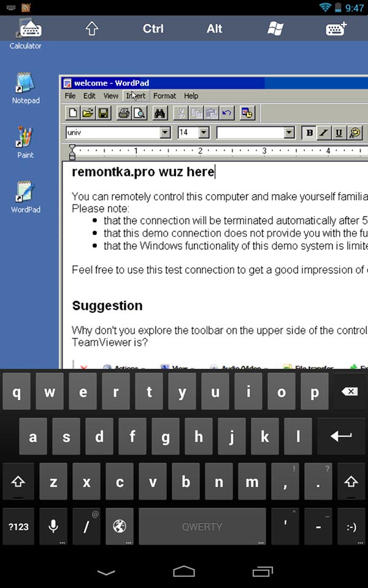Tap the microphone voice input key

tap(53, 527)
